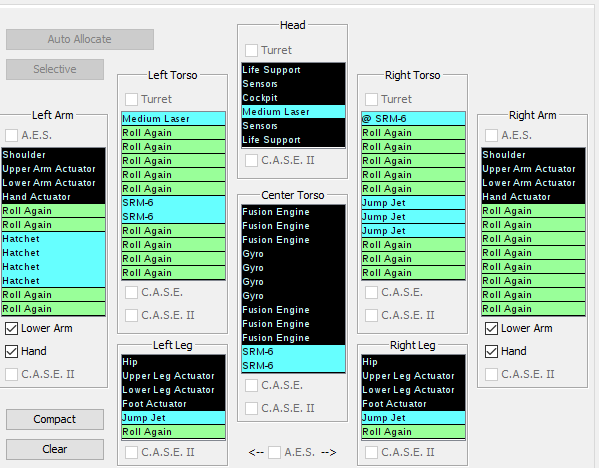Select Lower Arm Actuator in the Right Arm
Image resolution: width=599 pixels, height=468 pixels.
[x=533, y=183]
